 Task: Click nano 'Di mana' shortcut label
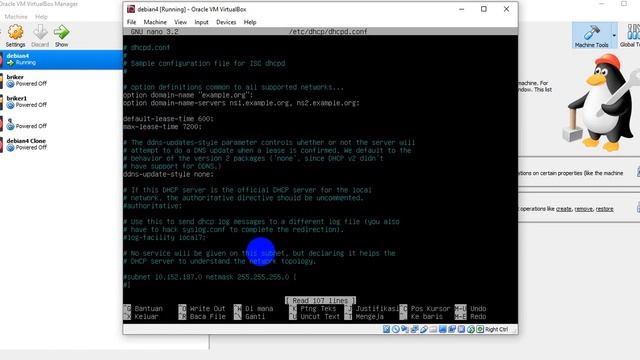click(x=259, y=309)
